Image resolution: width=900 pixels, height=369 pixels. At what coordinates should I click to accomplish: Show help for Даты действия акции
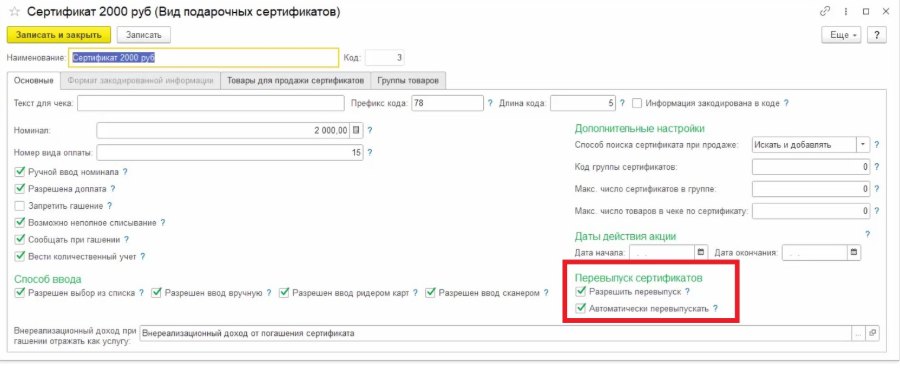867,234
